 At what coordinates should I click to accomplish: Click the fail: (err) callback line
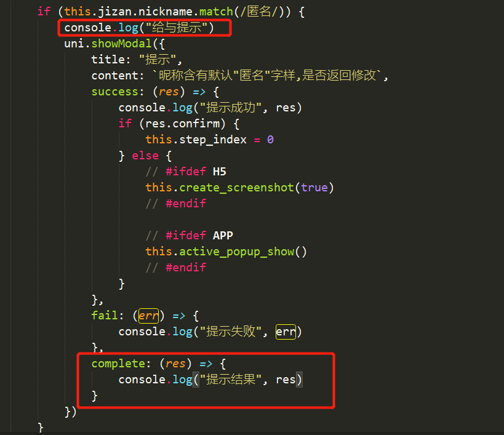145,316
